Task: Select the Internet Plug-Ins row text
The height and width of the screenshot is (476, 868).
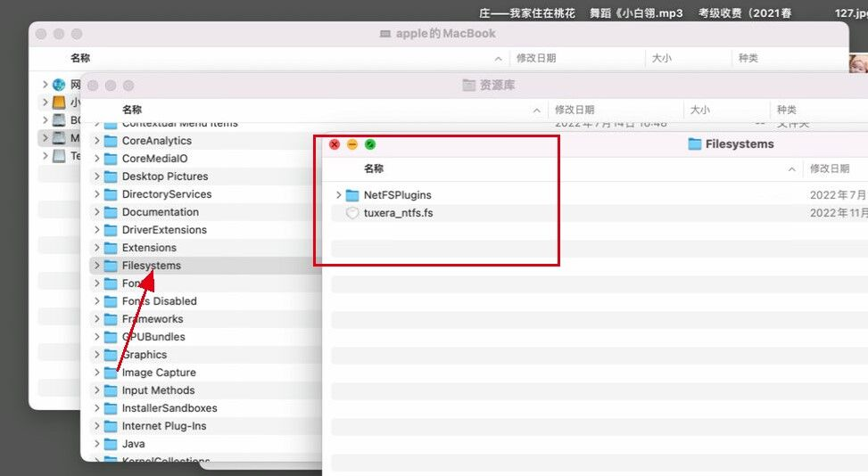Action: point(164,426)
